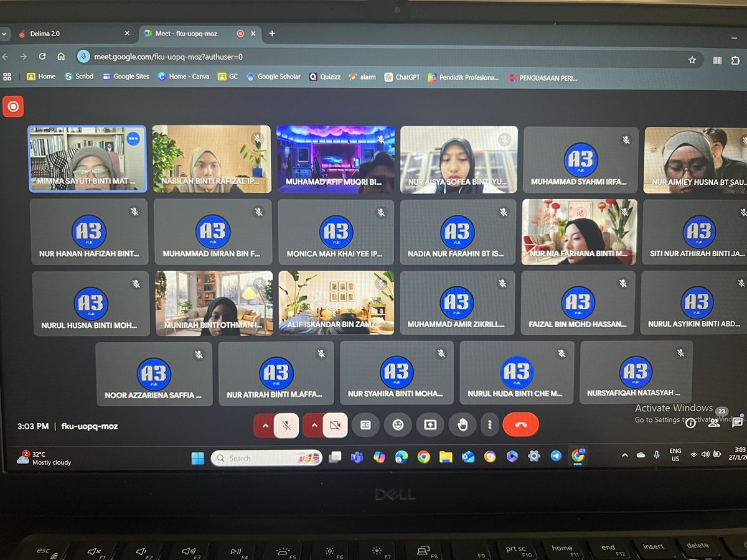Open the GC bookmark

click(228, 77)
